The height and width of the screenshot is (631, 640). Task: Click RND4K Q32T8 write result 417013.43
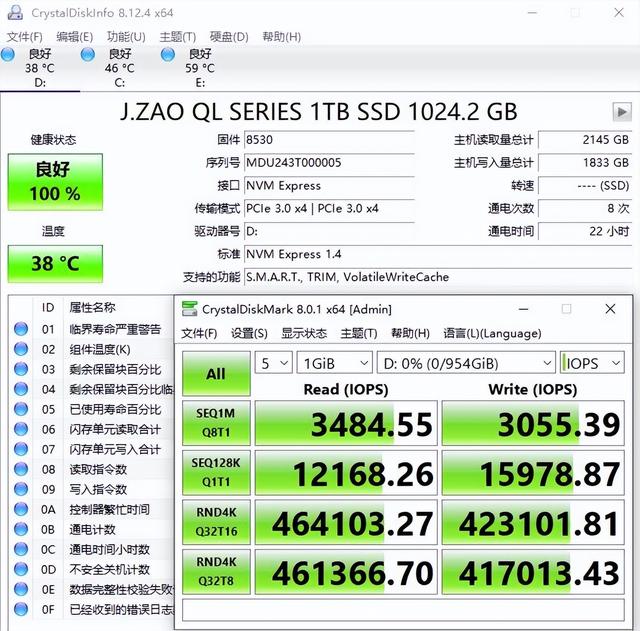tap(533, 571)
